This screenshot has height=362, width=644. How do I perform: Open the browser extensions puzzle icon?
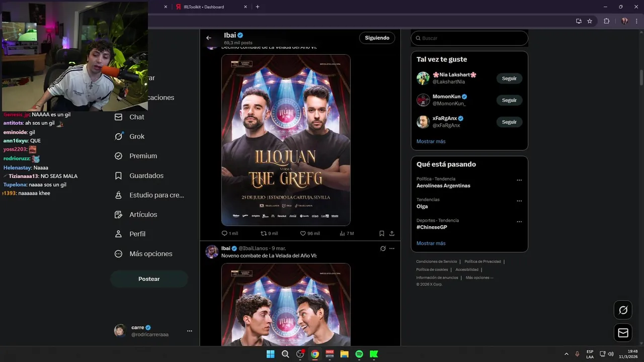coord(606,21)
